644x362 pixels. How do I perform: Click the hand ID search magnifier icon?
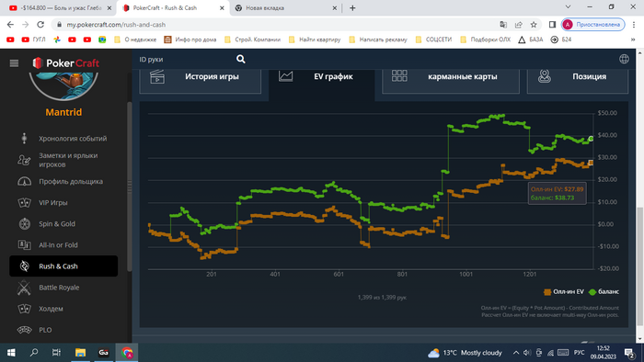[241, 60]
